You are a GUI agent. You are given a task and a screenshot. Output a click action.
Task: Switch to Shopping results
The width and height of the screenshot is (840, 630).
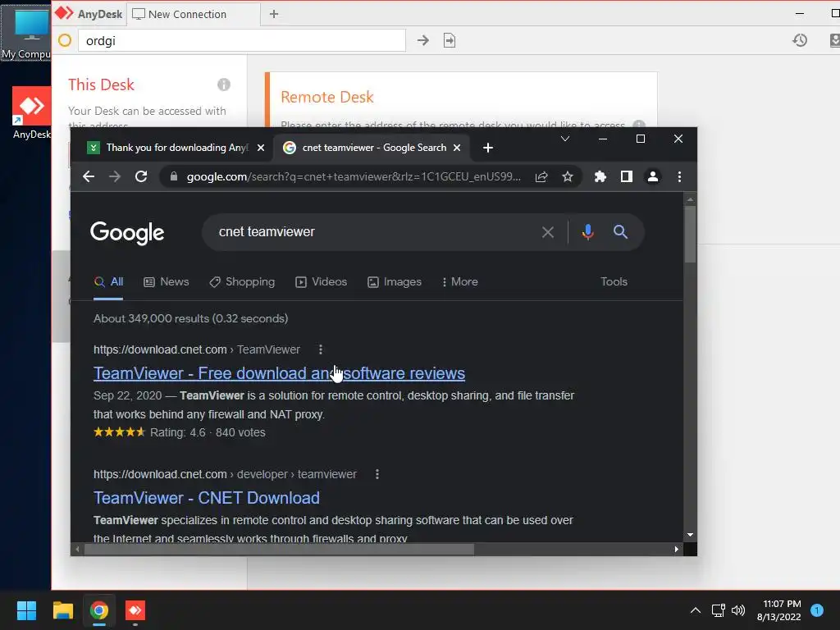pos(242,282)
